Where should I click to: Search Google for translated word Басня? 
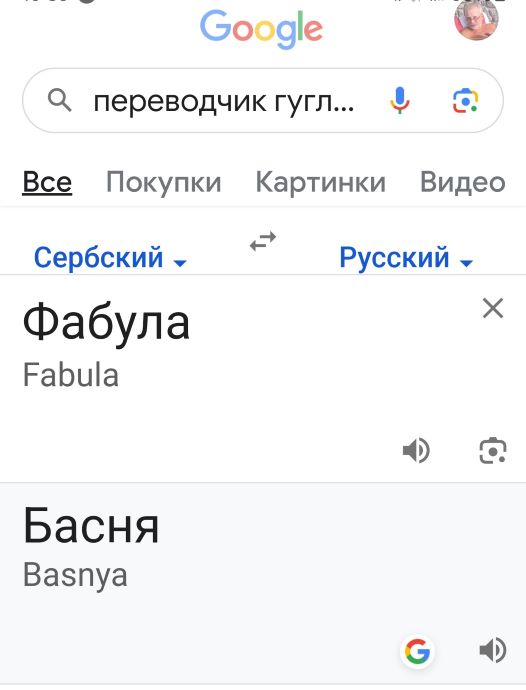(417, 651)
